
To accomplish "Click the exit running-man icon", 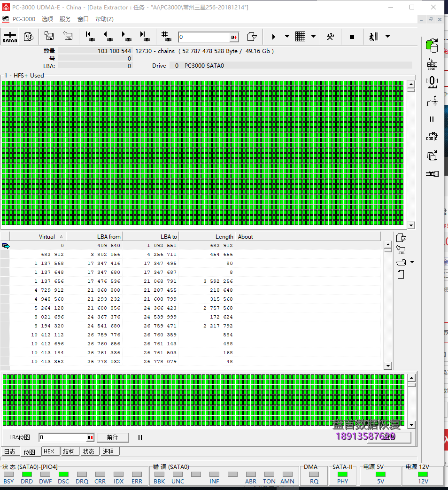I will (373, 37).
